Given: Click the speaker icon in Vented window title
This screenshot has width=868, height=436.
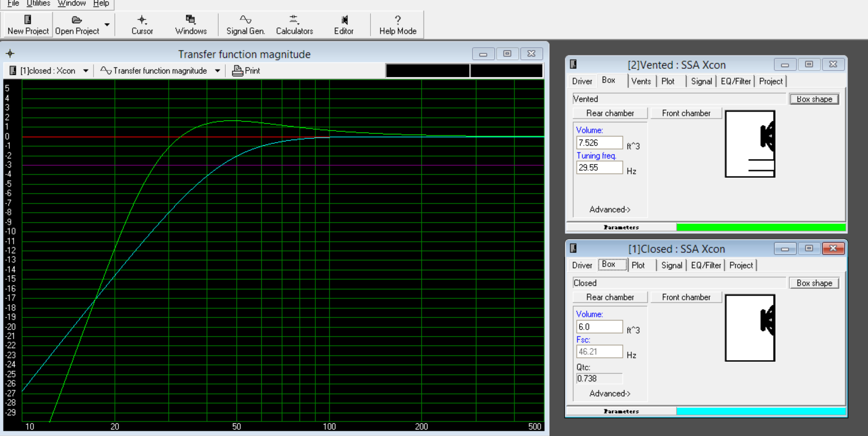Looking at the screenshot, I should point(573,64).
